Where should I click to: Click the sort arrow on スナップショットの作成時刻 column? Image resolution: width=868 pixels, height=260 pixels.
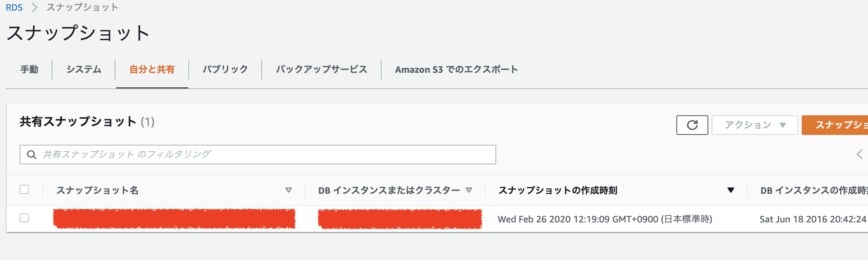coord(730,190)
